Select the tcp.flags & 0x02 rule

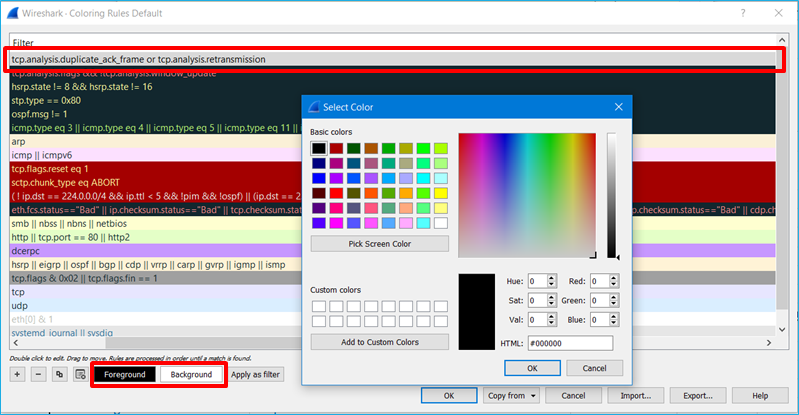155,278
